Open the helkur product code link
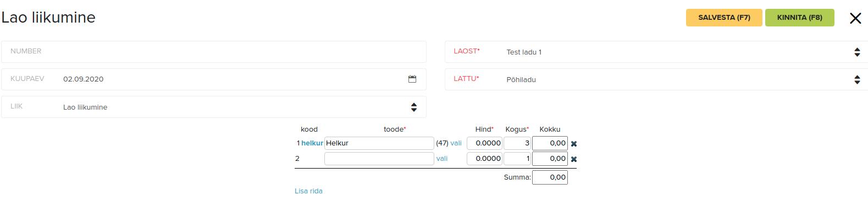The height and width of the screenshot is (200, 868). pos(312,143)
